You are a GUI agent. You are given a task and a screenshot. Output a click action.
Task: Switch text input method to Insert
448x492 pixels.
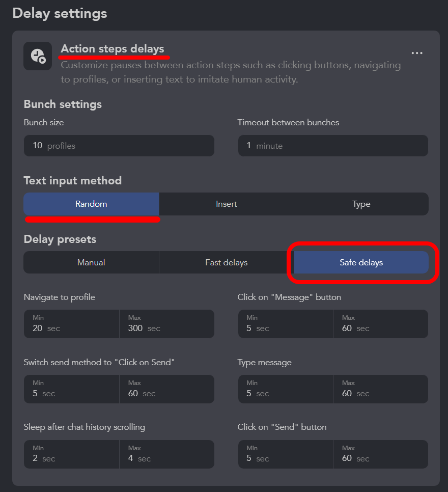click(227, 204)
